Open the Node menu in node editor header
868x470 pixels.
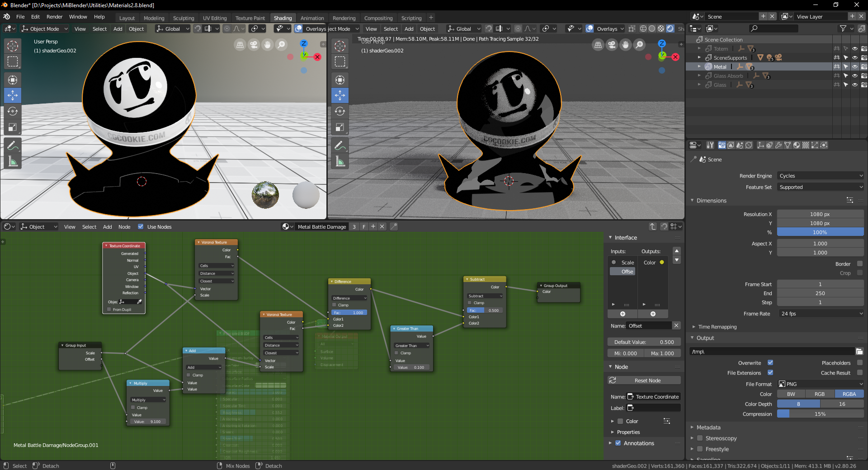tap(124, 227)
